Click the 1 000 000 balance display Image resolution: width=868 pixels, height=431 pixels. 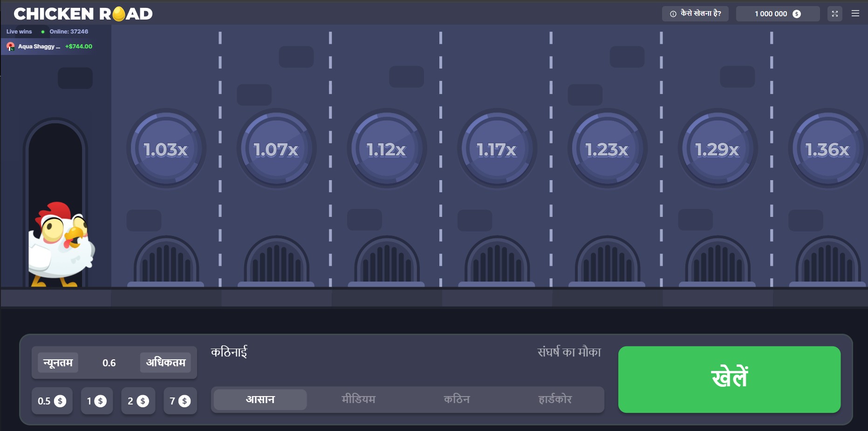point(778,14)
